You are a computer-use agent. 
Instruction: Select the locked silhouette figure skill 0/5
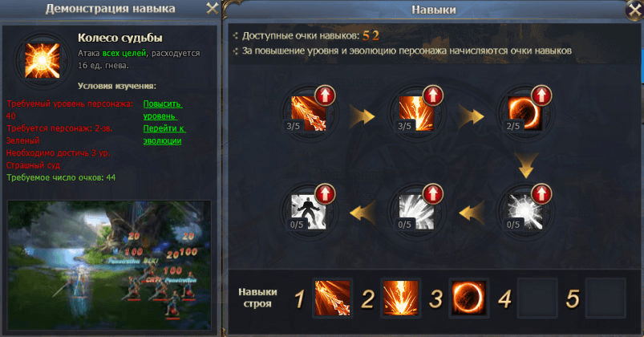click(x=309, y=212)
